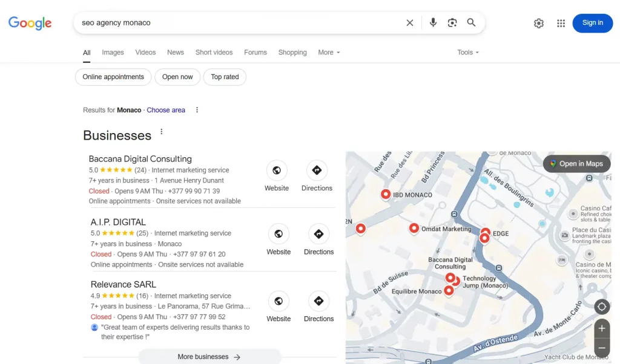Click the Sign in button
This screenshot has height=364, width=620.
pos(592,23)
